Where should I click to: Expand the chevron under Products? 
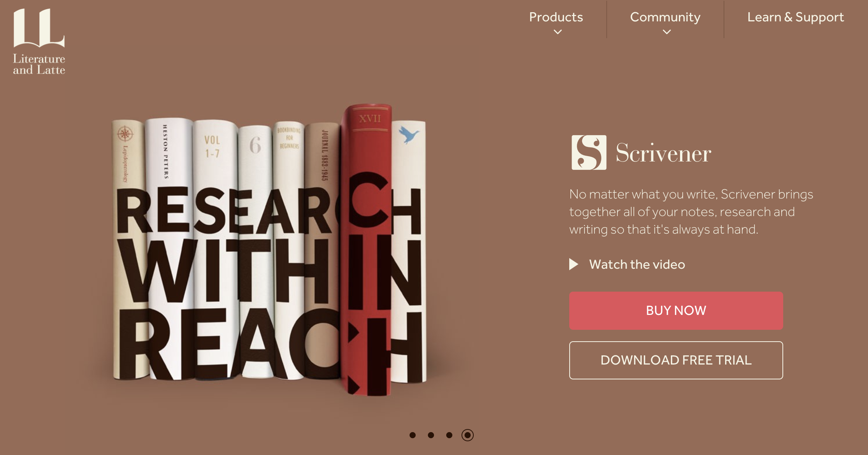tap(558, 32)
